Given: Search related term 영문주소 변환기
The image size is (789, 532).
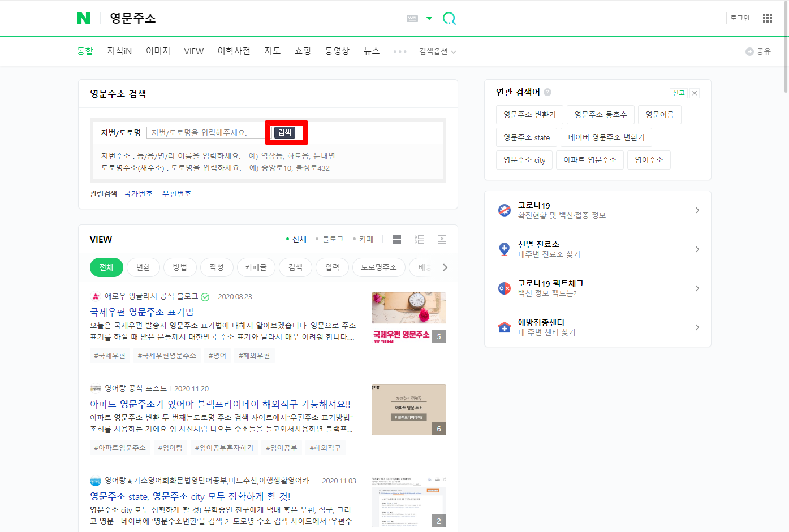Looking at the screenshot, I should point(529,115).
